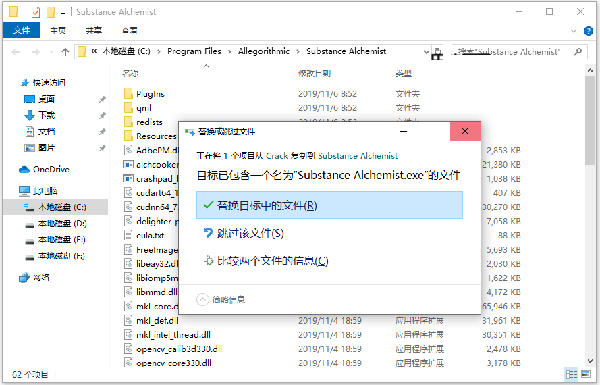Select the eula.txt file icon

[128, 235]
